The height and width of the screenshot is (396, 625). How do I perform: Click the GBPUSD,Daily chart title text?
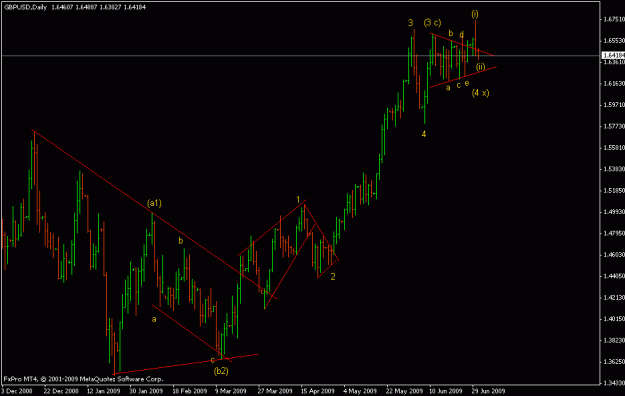[x=25, y=7]
